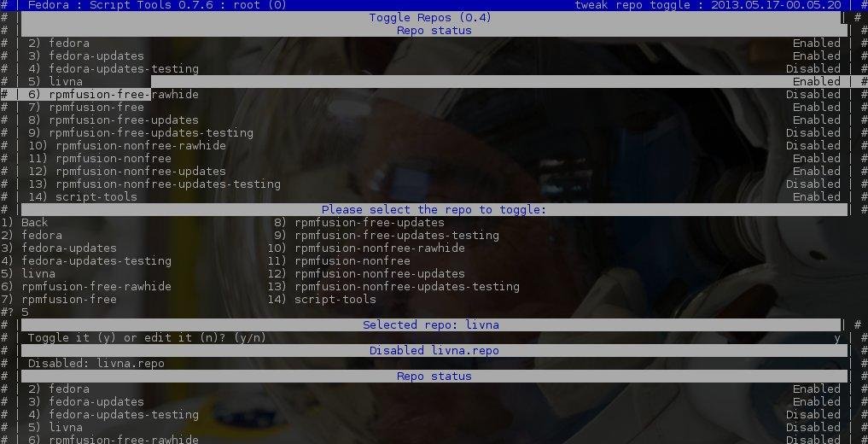Screen dimensions: 868x444
Task: Choose option '4) fedora-updates-testing' in the select-repo menu
Action: tap(86, 260)
